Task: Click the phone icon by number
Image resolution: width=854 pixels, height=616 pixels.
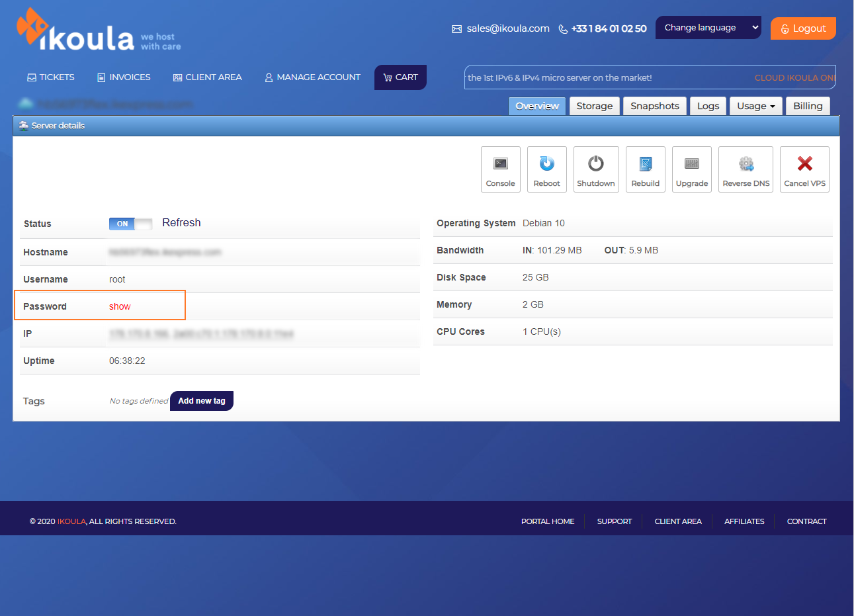Action: [x=563, y=29]
